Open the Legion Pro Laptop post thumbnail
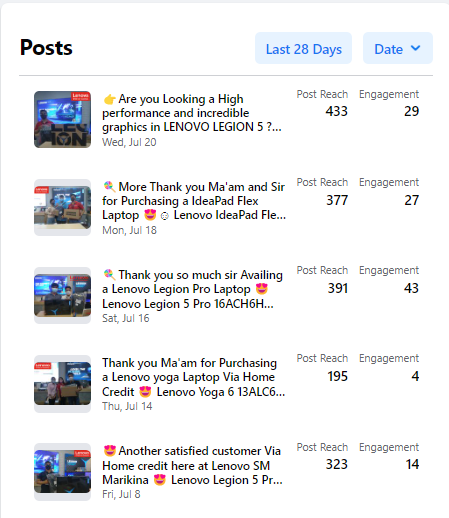 pyautogui.click(x=62, y=295)
